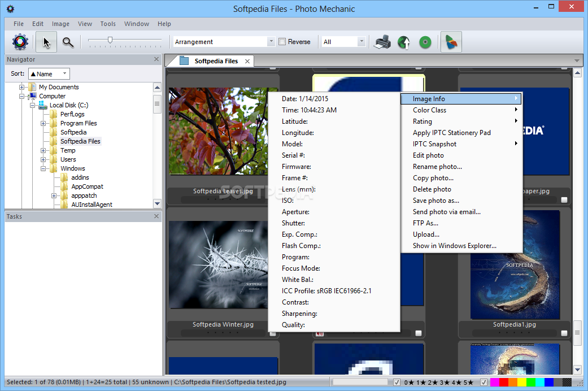
Task: Expand the Users folder node
Action: (43, 159)
